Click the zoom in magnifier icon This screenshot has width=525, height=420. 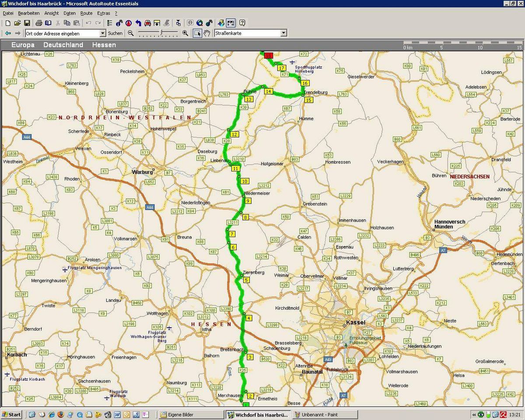(x=185, y=33)
